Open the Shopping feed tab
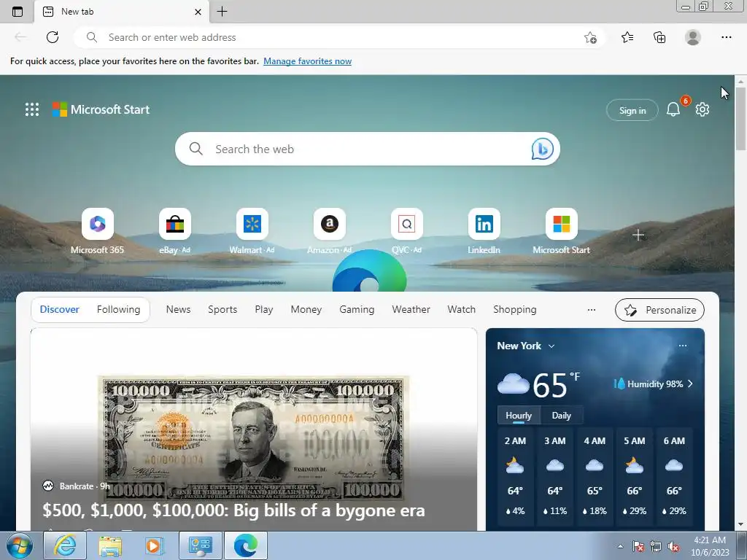 [x=514, y=309]
